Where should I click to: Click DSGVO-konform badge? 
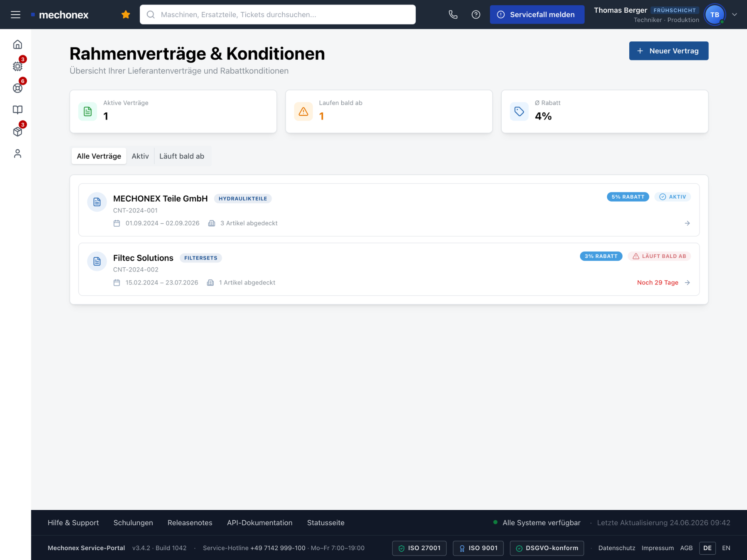[547, 548]
